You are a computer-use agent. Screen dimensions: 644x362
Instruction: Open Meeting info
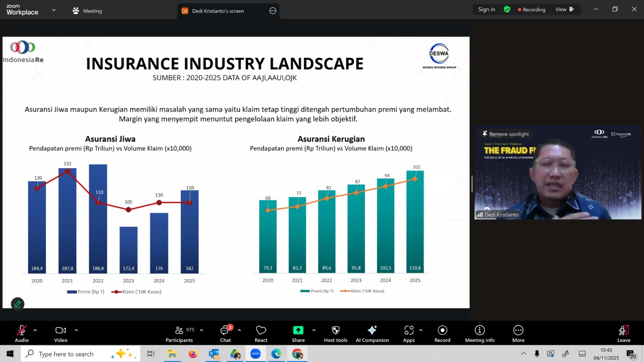pos(479,333)
